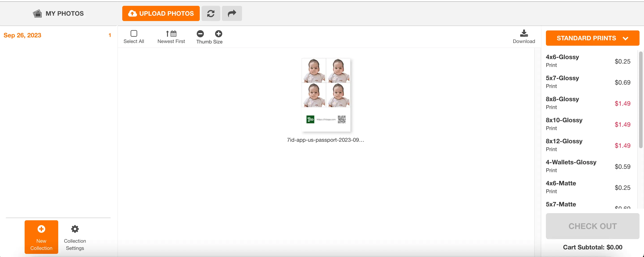Click the Collection Settings gear icon
Viewport: 644px width, 257px height.
click(x=75, y=229)
